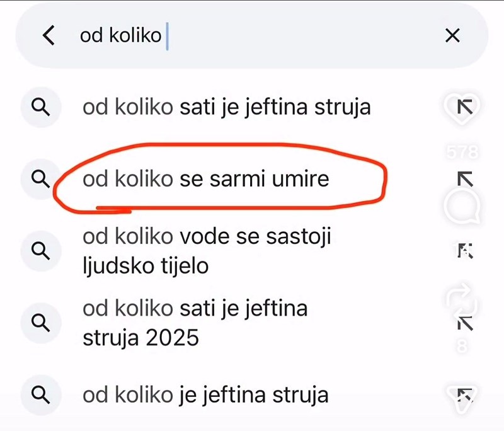Tap fill-in arrow for the first suggestion
The height and width of the screenshot is (431, 504).
point(464,108)
